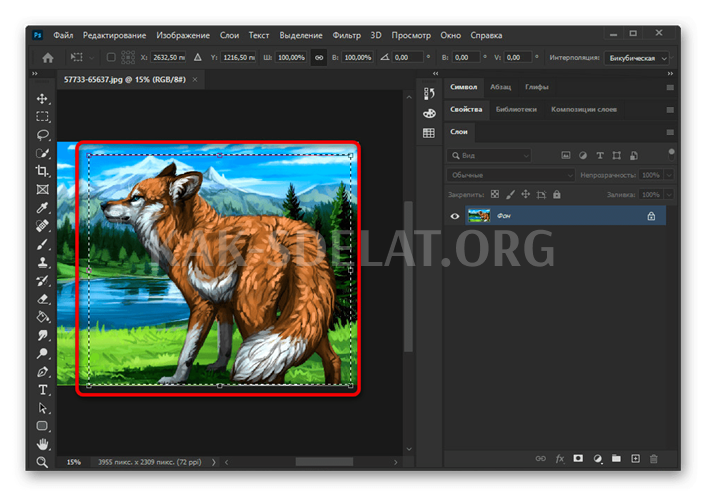Select the Frame tool
The width and height of the screenshot is (706, 496).
[x=42, y=189]
